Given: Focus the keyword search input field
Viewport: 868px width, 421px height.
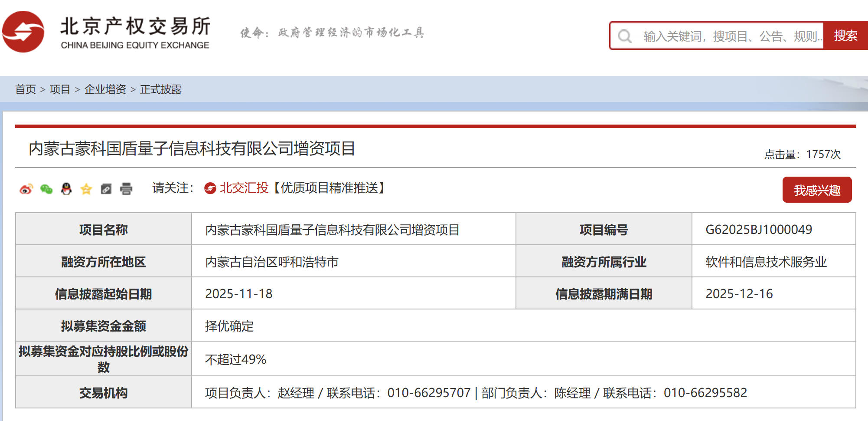Looking at the screenshot, I should 731,36.
